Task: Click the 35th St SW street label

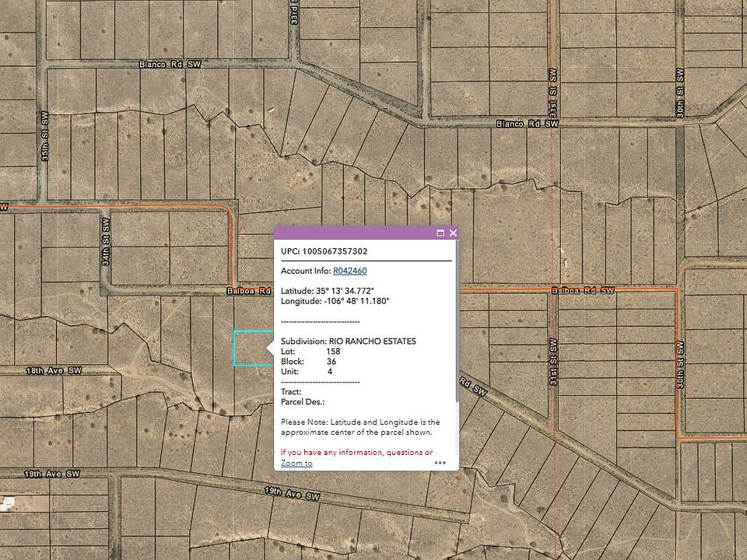Action: (45, 136)
